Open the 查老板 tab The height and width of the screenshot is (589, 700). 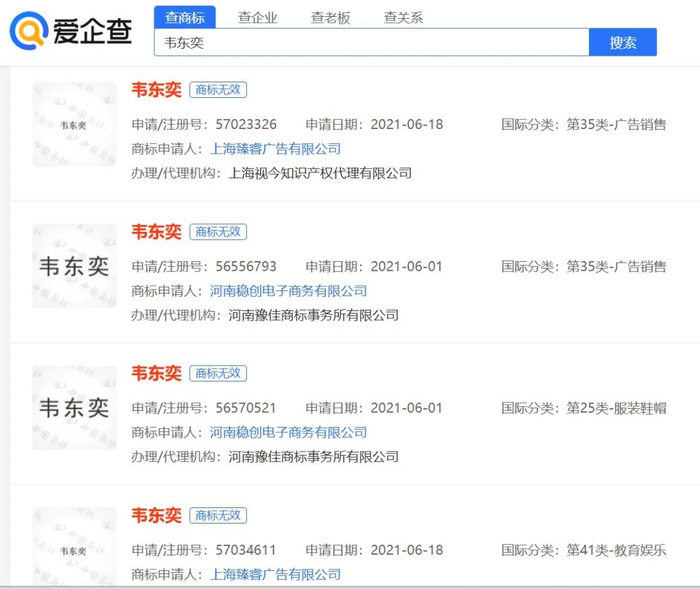pyautogui.click(x=330, y=17)
